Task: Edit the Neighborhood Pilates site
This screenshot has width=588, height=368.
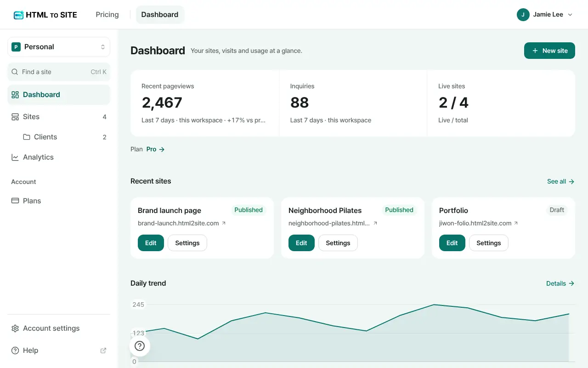Action: [x=301, y=243]
